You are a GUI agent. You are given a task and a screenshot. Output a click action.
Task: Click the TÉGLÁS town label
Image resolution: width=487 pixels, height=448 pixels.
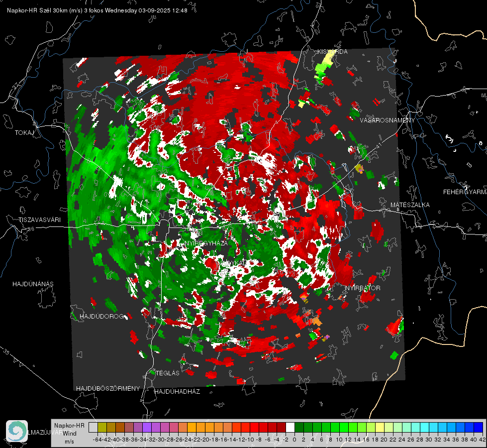[168, 373]
